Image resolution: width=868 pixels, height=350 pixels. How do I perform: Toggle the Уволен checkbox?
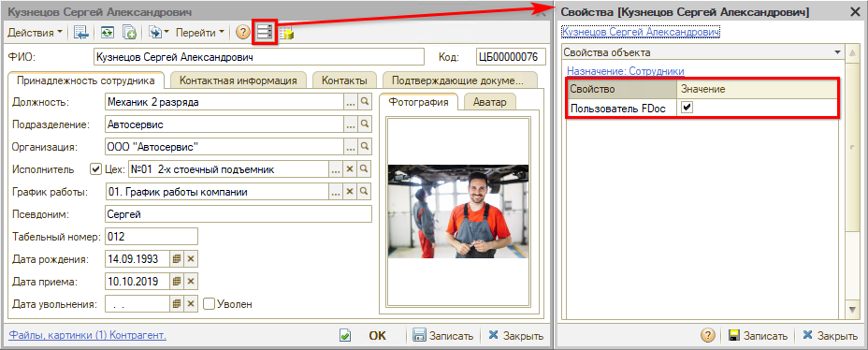coord(209,303)
